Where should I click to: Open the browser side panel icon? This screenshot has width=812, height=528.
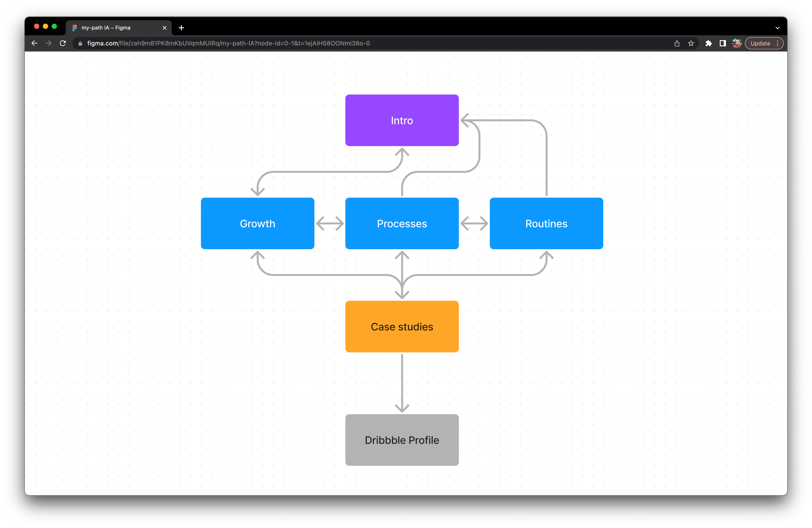click(x=722, y=43)
